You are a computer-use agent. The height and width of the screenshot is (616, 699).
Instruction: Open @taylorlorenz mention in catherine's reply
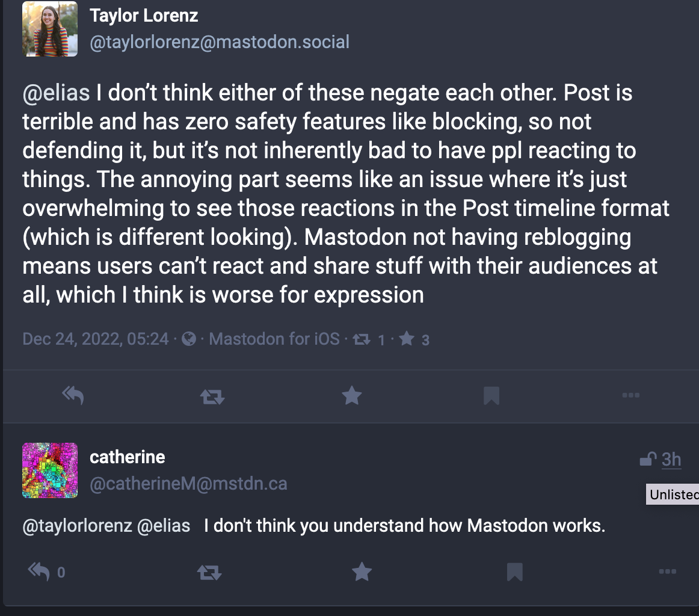(x=77, y=526)
